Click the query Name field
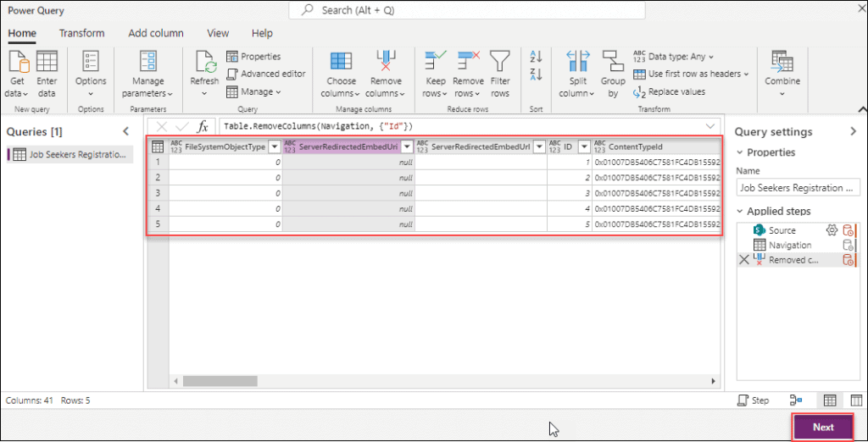The image size is (868, 442). (798, 187)
